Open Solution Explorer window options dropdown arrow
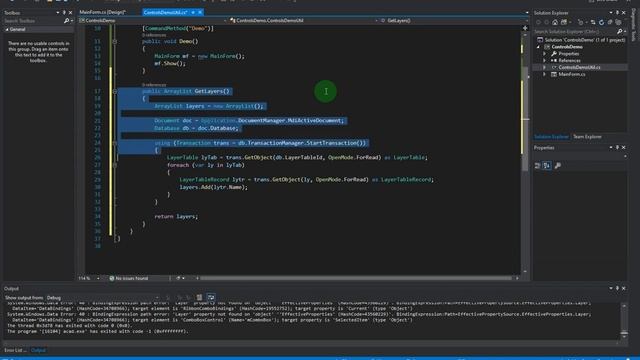640x360 pixels. coord(611,13)
